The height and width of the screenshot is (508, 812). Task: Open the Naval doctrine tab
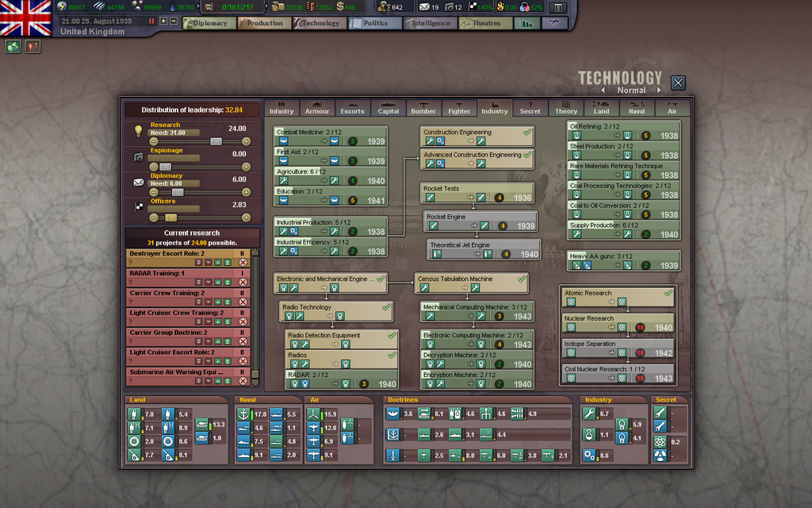click(637, 108)
